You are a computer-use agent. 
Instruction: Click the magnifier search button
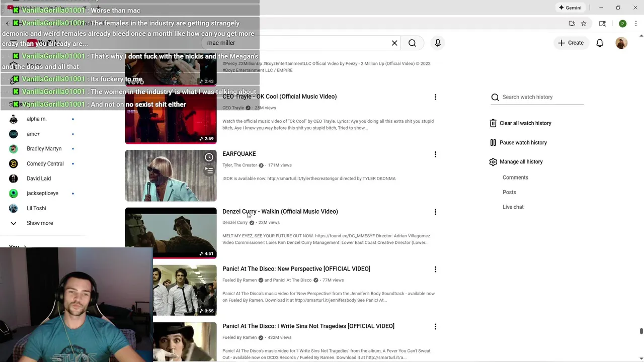pos(412,43)
